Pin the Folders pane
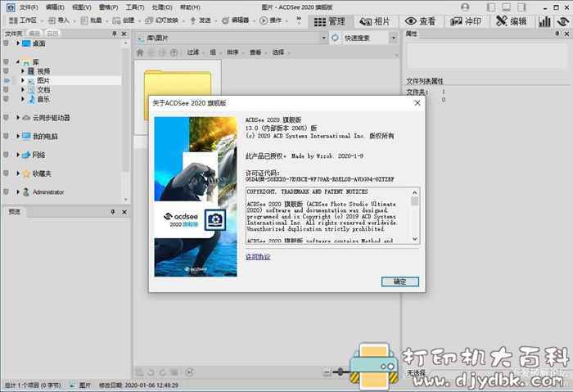Viewport: 573px width, 392px height. tap(114, 34)
